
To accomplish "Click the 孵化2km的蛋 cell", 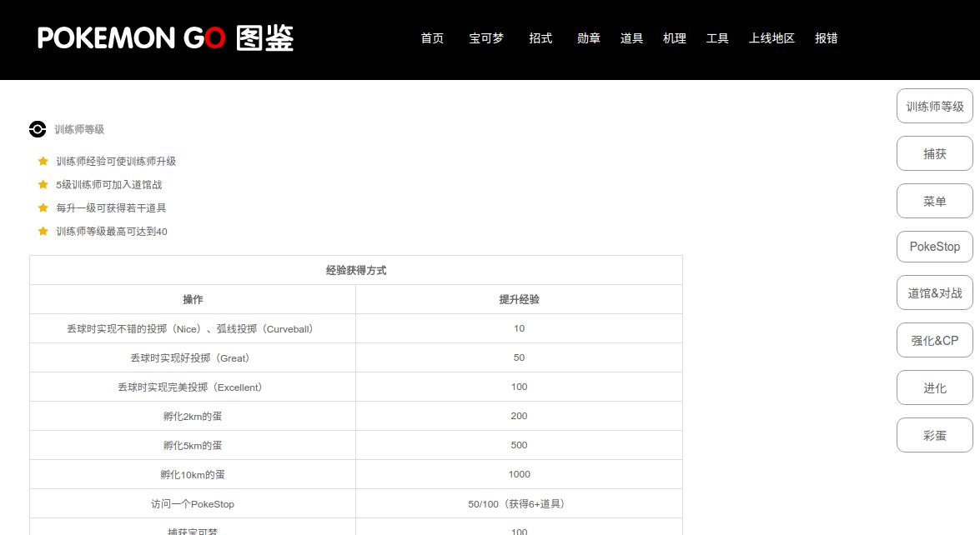I will point(193,417).
